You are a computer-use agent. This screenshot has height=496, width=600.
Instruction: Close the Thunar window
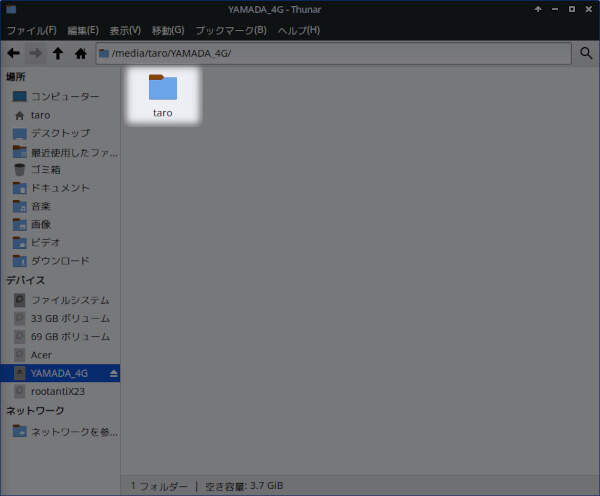[x=589, y=9]
